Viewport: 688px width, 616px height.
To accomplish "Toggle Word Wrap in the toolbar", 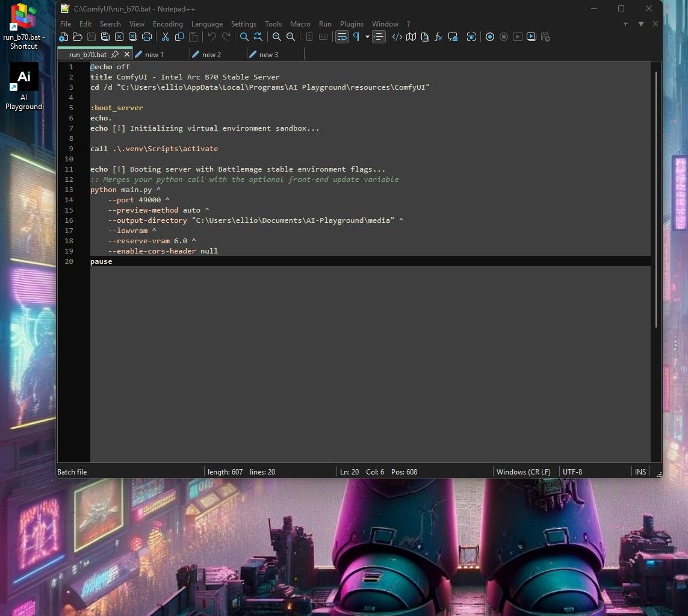I will pos(342,37).
